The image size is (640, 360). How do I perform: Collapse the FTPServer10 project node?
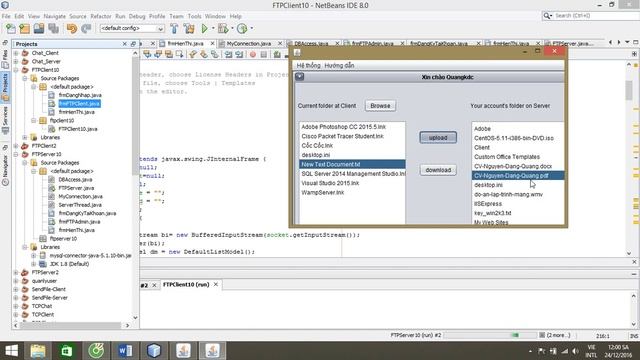pyautogui.click(x=16, y=154)
